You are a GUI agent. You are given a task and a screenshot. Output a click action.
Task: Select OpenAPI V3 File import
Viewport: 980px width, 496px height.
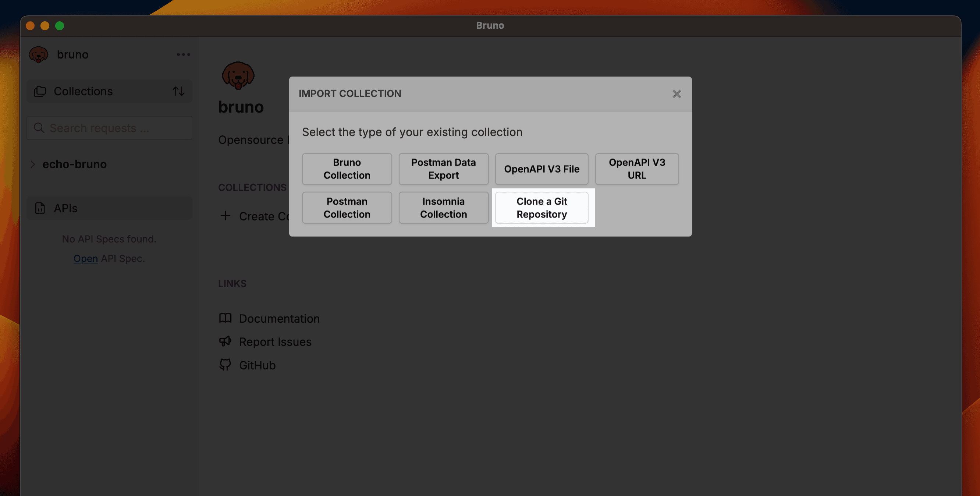542,169
